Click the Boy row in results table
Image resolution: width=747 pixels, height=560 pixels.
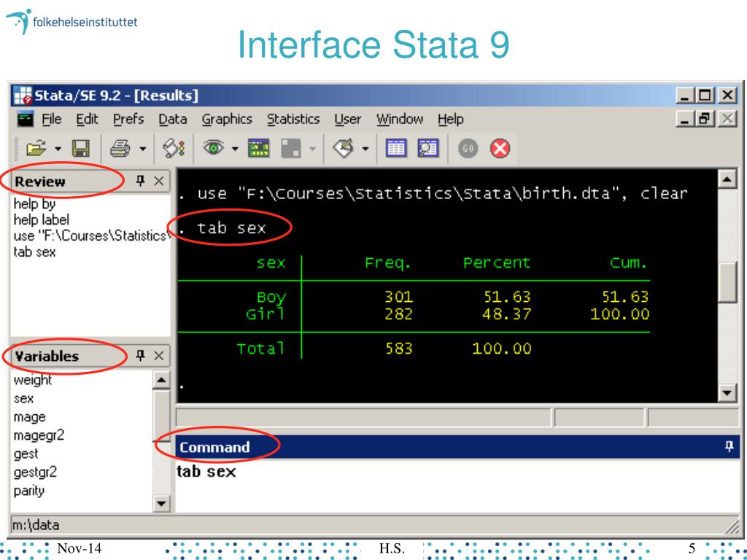point(414,297)
